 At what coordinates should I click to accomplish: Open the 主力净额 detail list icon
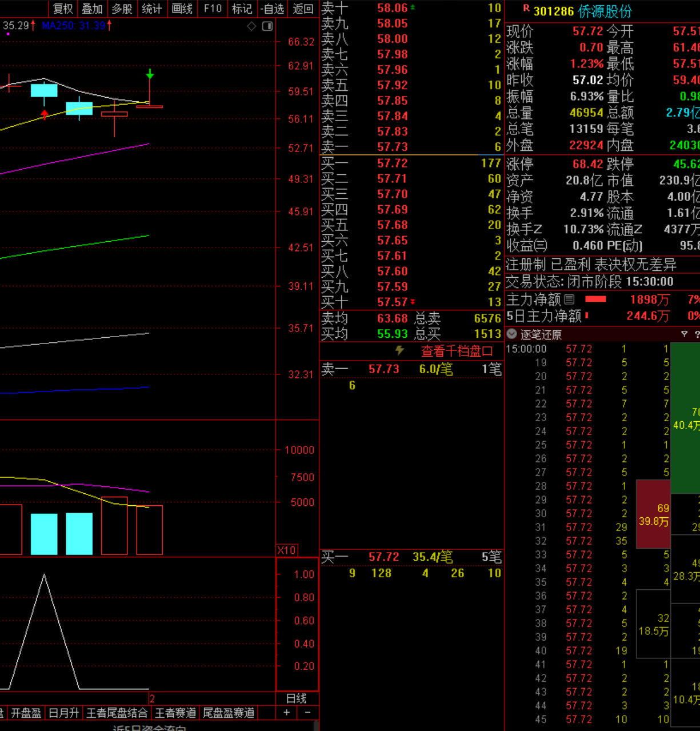click(x=569, y=299)
